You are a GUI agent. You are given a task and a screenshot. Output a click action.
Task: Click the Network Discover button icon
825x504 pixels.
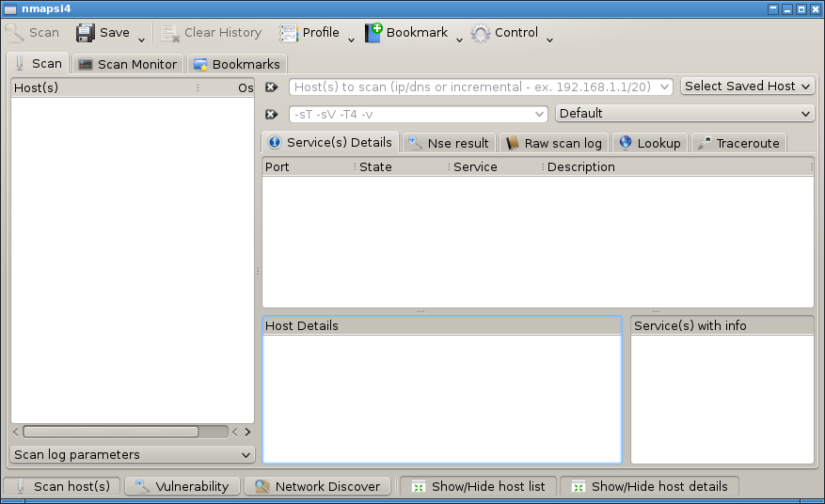262,486
